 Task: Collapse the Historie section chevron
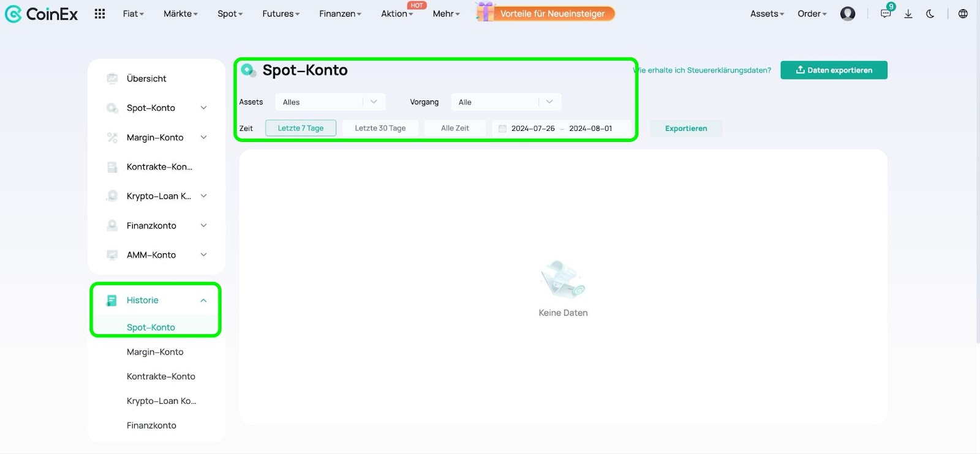203,300
